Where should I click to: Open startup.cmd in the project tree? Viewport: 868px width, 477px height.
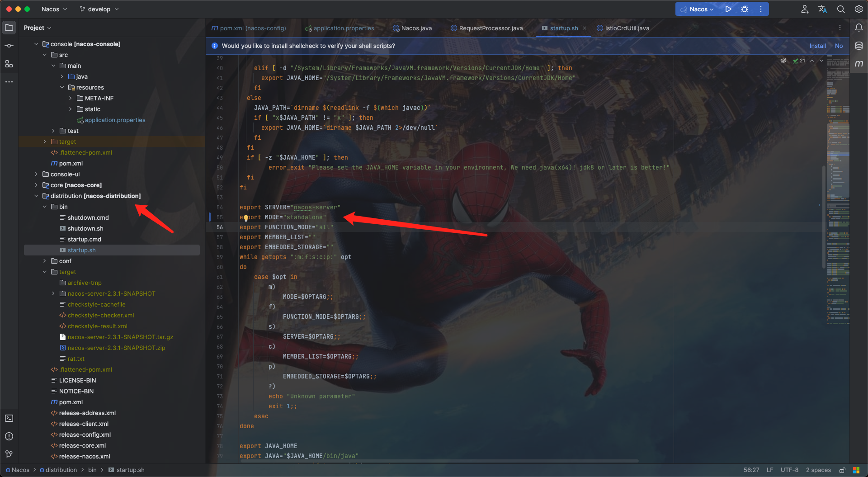coord(84,239)
